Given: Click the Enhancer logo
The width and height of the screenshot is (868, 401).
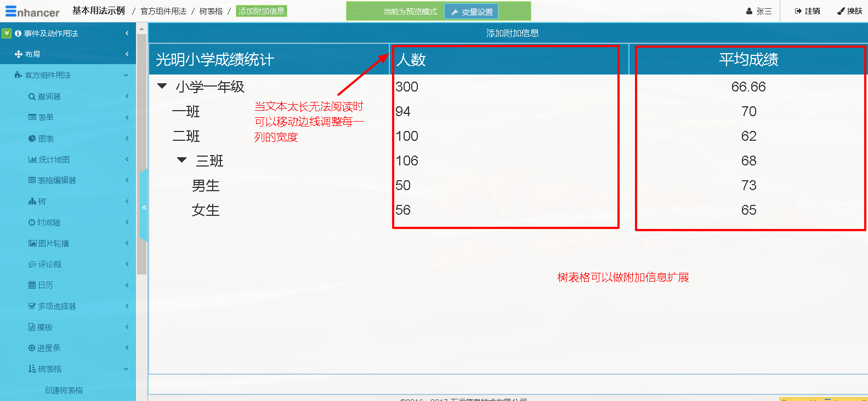Looking at the screenshot, I should [32, 12].
